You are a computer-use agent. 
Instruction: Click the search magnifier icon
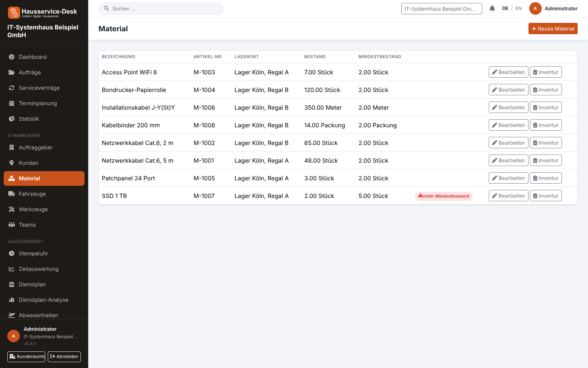pyautogui.click(x=107, y=8)
